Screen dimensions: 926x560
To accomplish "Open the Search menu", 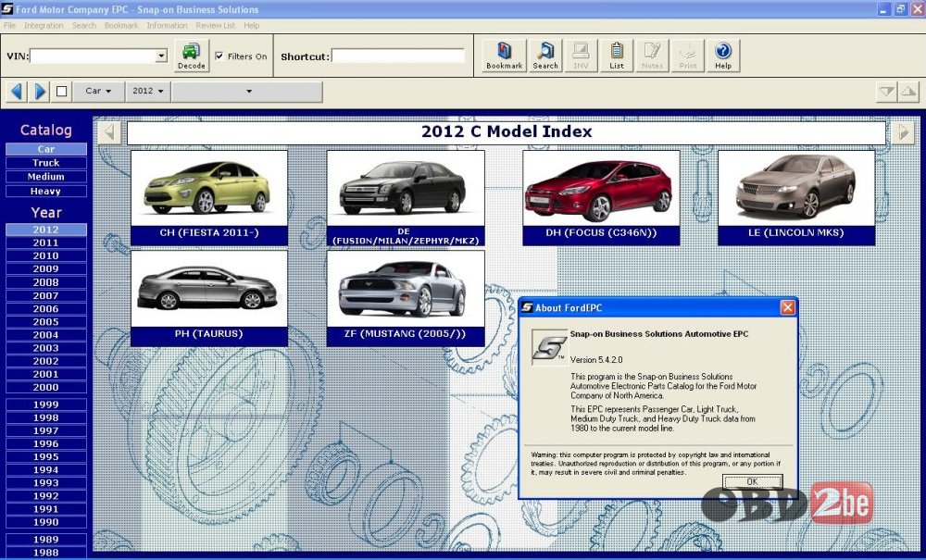I will (84, 25).
